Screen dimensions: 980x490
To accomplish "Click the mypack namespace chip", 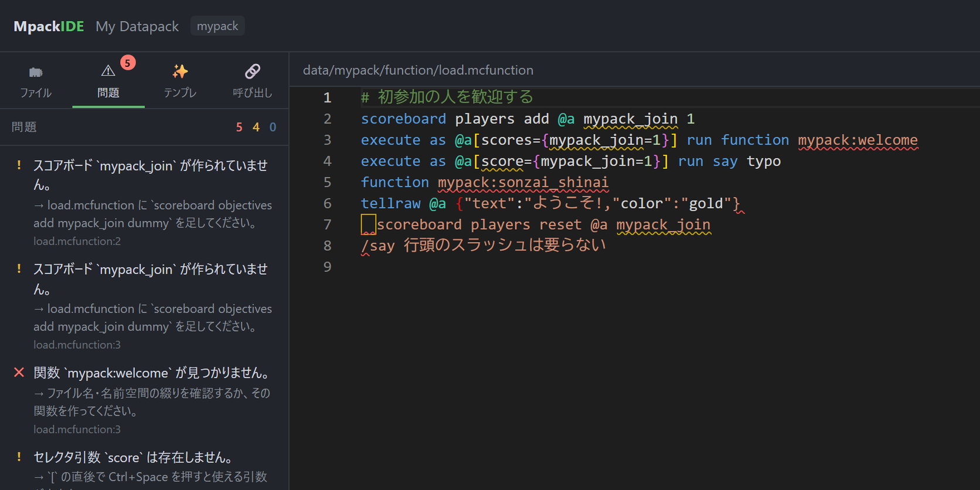I will (x=217, y=26).
